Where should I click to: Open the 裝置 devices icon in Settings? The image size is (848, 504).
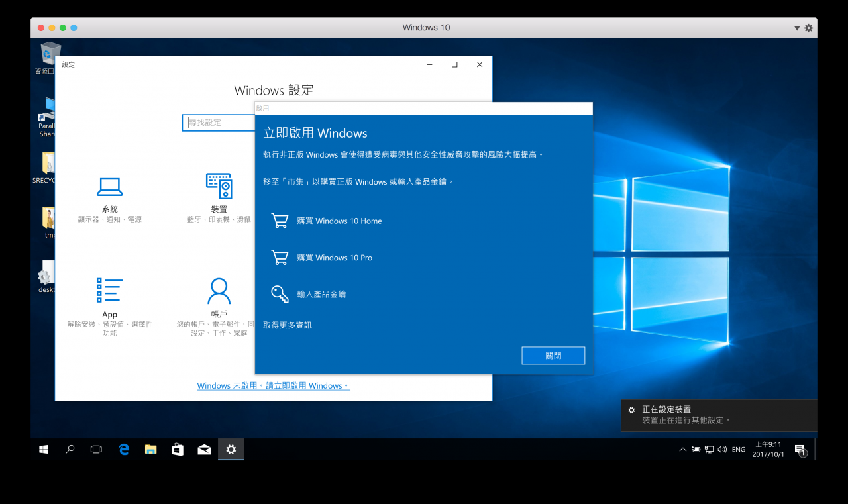click(219, 186)
